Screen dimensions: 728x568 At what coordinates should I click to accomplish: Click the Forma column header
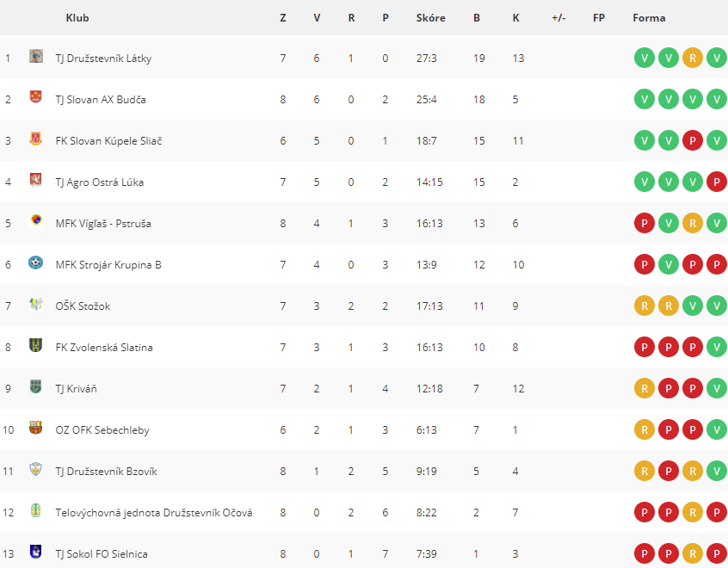[x=649, y=18]
